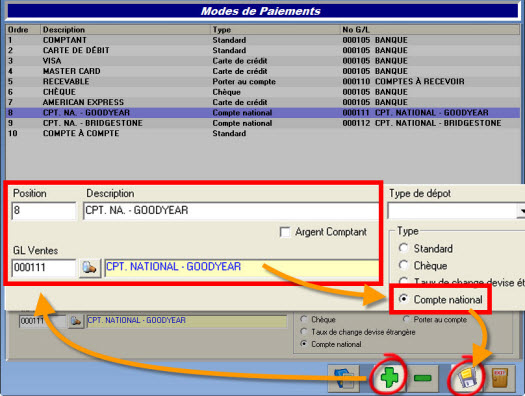Click the Type column header in list

tap(275, 29)
